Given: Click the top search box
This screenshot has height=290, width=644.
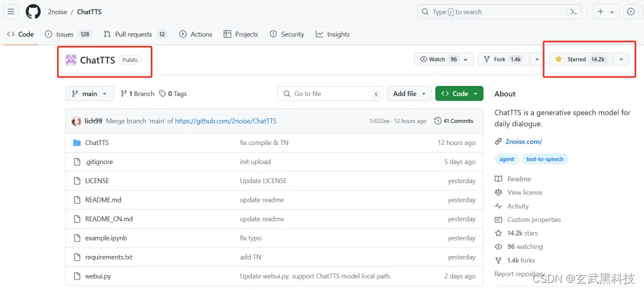Looking at the screenshot, I should [500, 12].
